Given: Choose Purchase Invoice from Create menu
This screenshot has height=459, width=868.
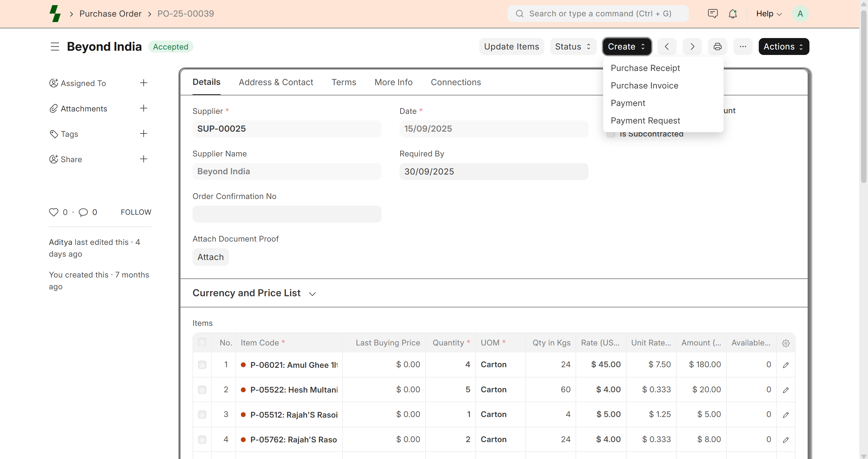Looking at the screenshot, I should (x=644, y=86).
